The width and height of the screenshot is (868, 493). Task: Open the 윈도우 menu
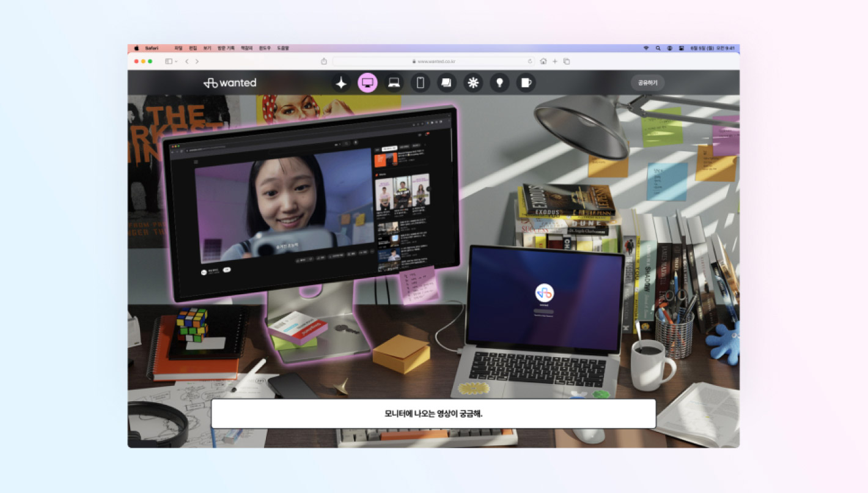(265, 48)
